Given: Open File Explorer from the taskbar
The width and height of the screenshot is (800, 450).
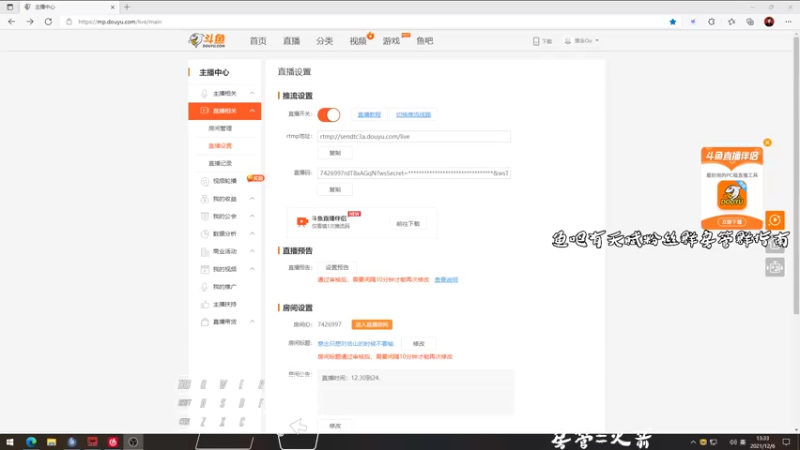Looking at the screenshot, I should coord(52,442).
